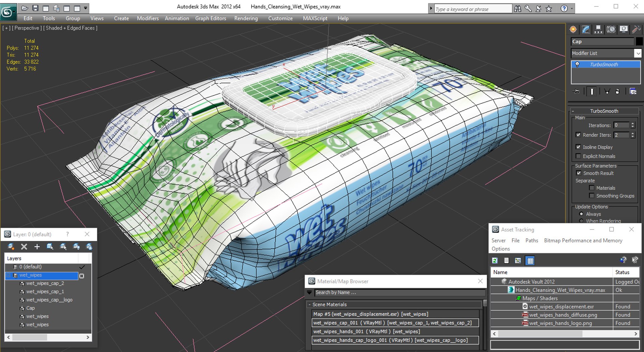Collapse the wet_wipes layer tree
This screenshot has height=352, width=644.
(x=8, y=275)
